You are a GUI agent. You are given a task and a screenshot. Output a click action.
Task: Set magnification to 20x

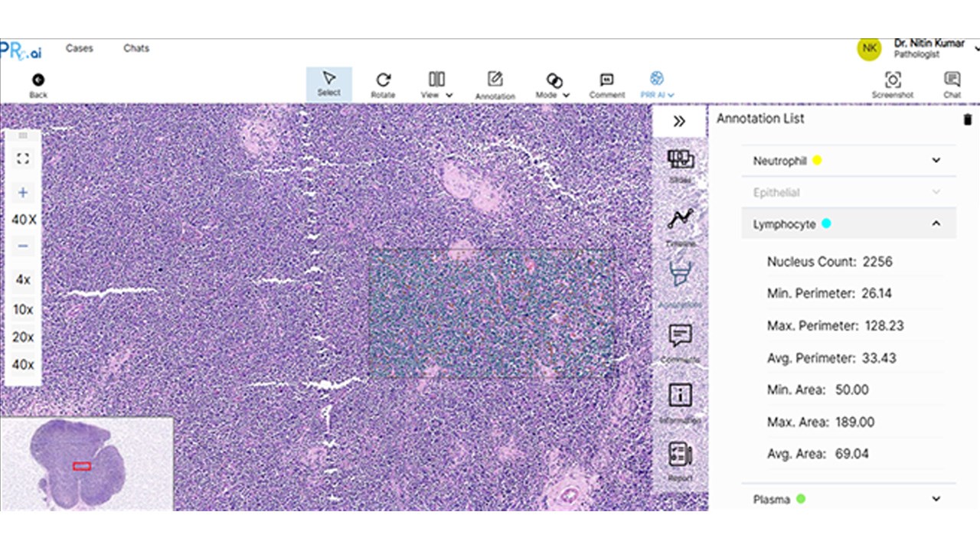23,337
